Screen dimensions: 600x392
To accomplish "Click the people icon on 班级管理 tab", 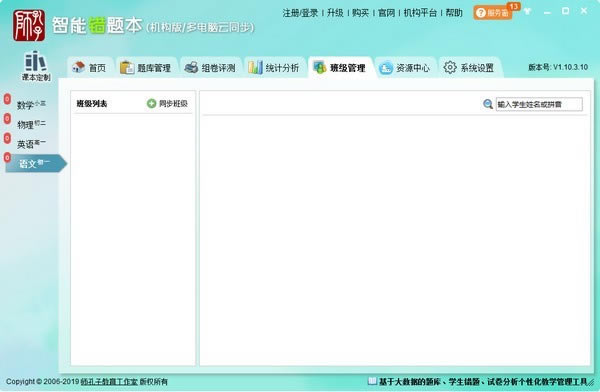I will (320, 67).
